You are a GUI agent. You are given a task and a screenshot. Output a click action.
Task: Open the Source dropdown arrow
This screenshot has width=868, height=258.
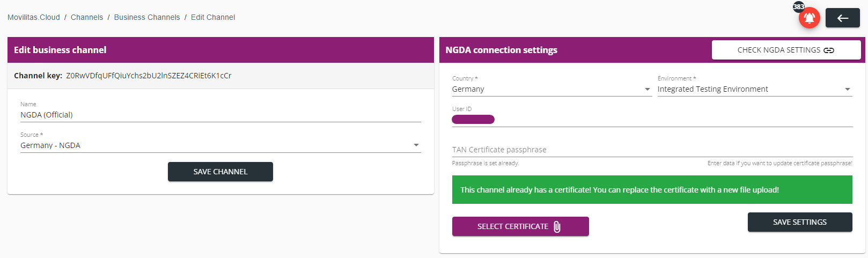pos(416,145)
